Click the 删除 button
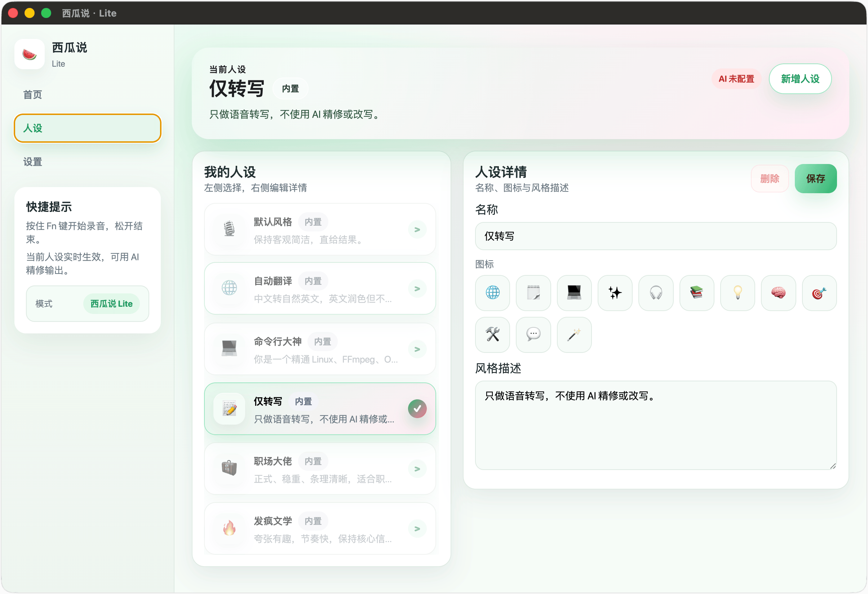Viewport: 868px width, 594px height. [769, 179]
